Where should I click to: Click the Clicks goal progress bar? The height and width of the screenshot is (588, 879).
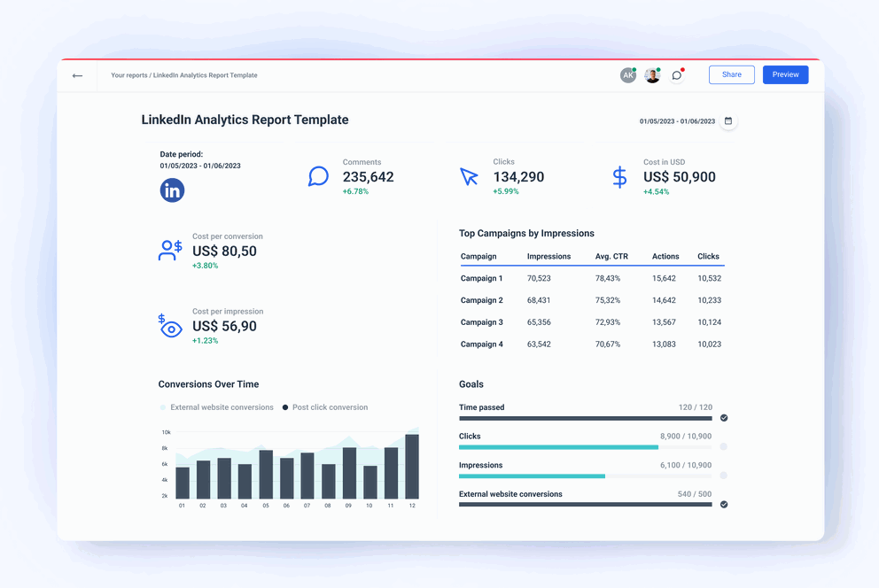click(585, 448)
